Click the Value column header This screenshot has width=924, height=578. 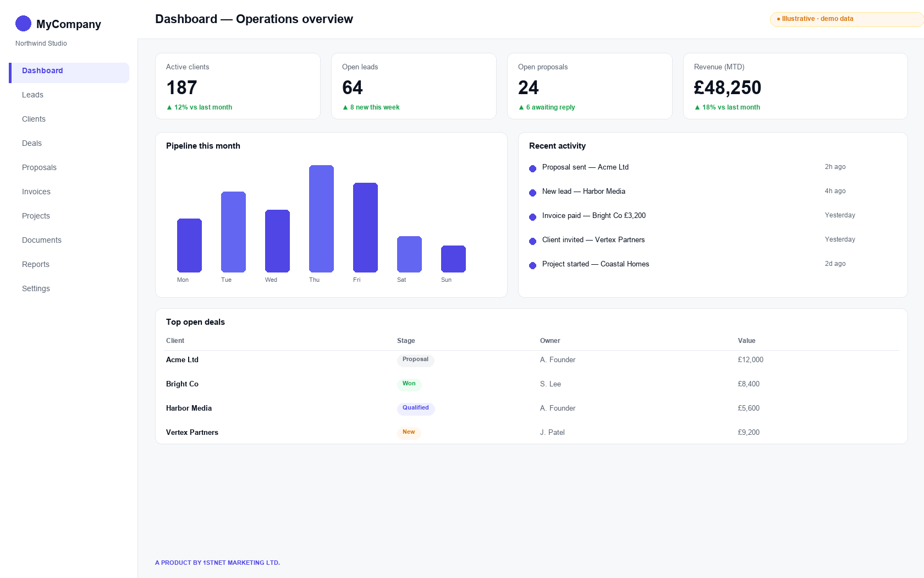click(x=746, y=341)
